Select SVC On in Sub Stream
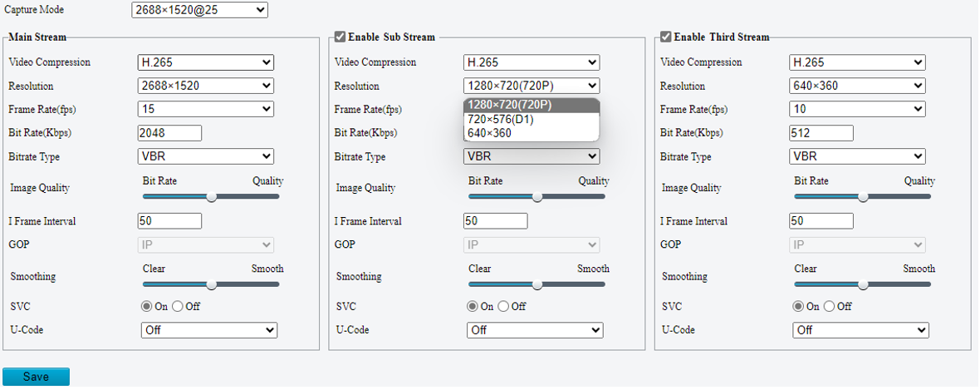This screenshot has width=980, height=390. pos(473,307)
